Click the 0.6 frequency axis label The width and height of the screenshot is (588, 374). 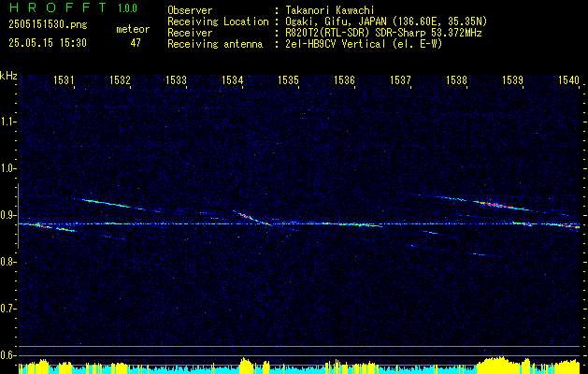click(x=7, y=355)
